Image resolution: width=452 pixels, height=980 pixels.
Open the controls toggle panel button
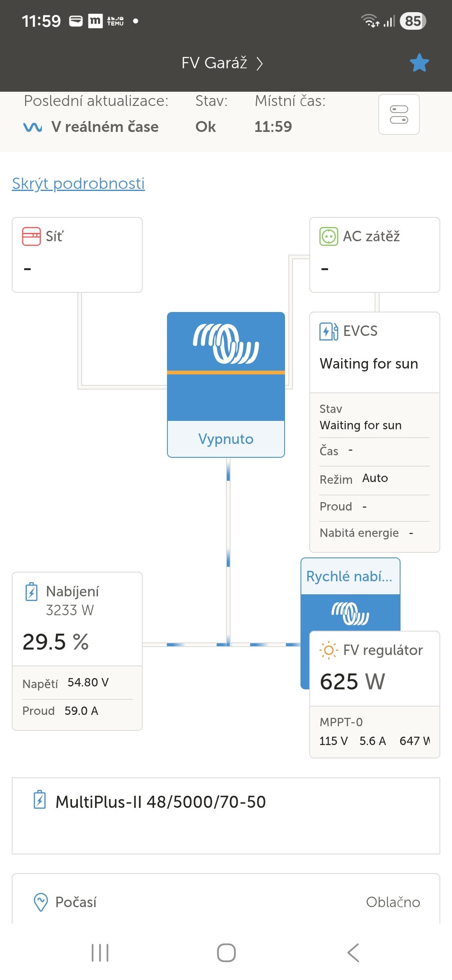[399, 114]
